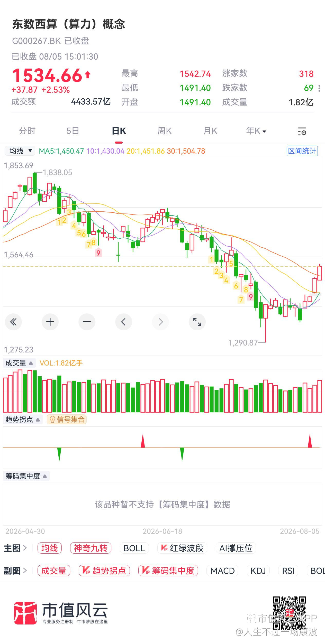Expand 趋势拐点 panel selector
325x644 pixels.
[x=22, y=419]
